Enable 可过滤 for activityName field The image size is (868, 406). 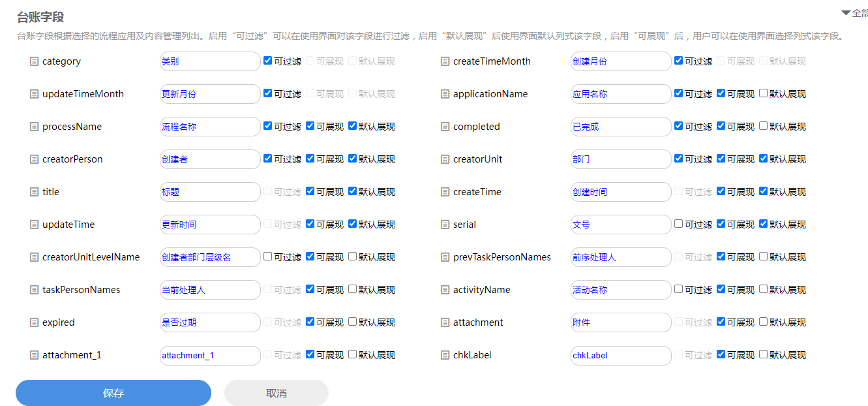pyautogui.click(x=679, y=289)
